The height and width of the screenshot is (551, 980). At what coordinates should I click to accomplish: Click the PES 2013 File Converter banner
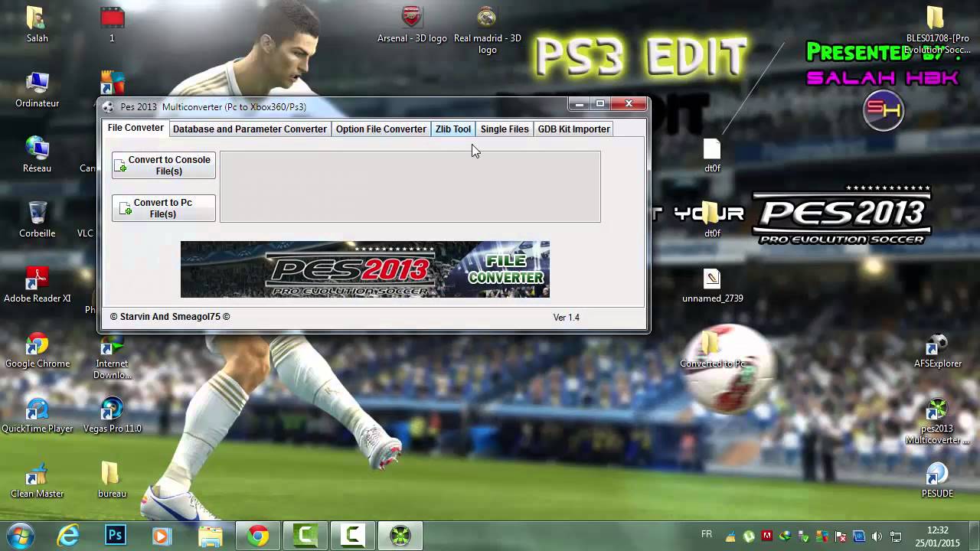365,269
